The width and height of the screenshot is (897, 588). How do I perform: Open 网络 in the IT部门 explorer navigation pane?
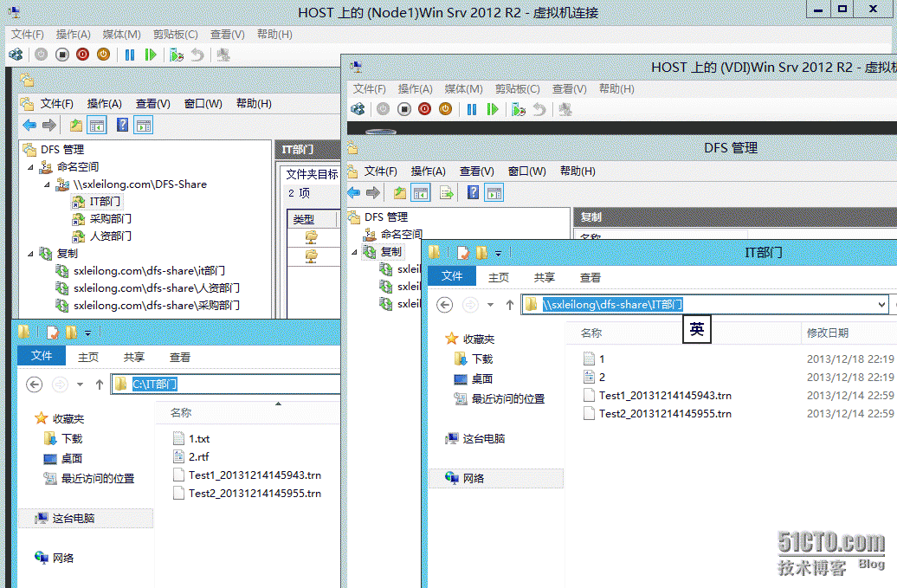(x=495, y=478)
